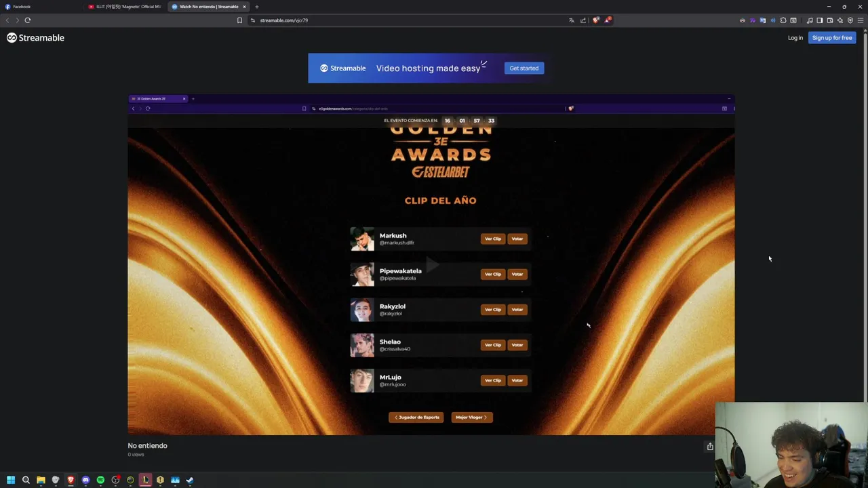
Task: Open File Explorer from the taskbar
Action: [x=41, y=480]
